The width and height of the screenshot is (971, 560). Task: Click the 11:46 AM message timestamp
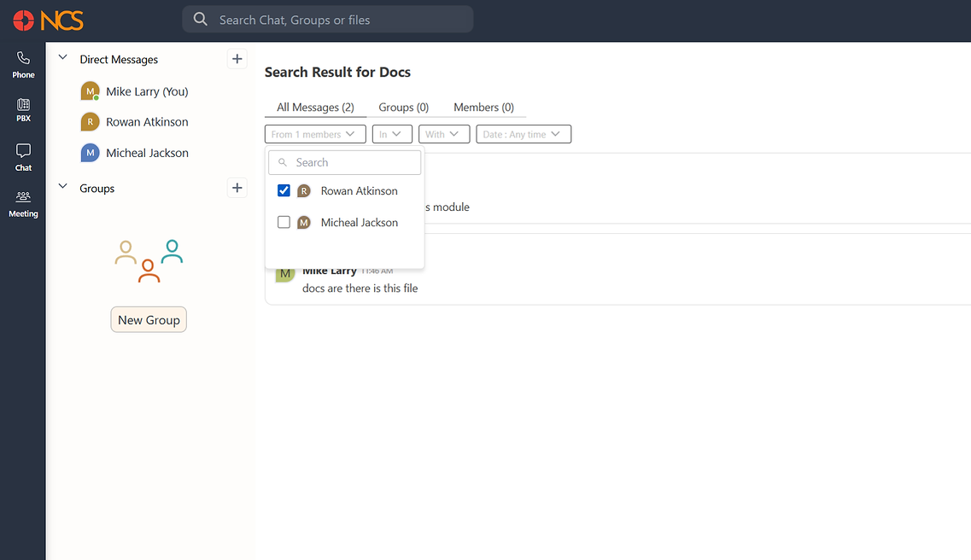377,271
